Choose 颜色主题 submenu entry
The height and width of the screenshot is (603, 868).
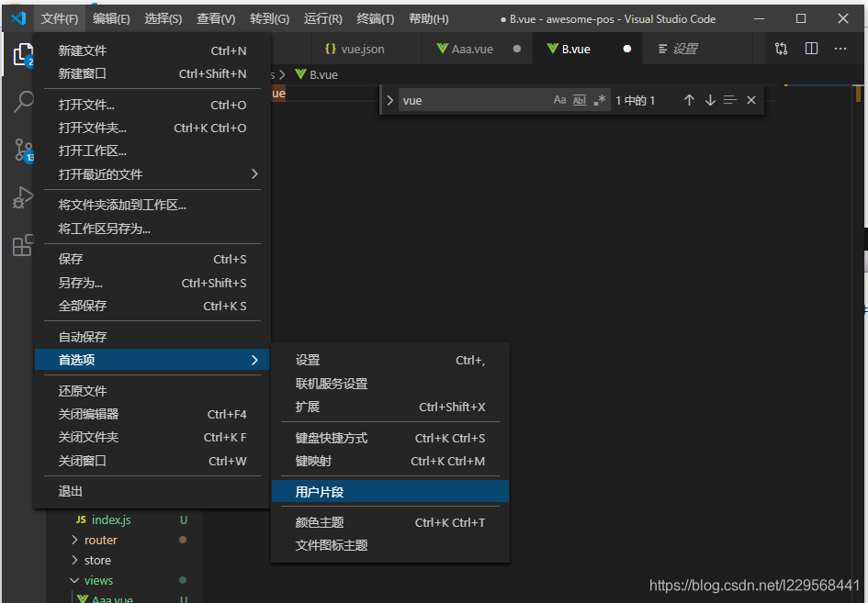(390, 522)
